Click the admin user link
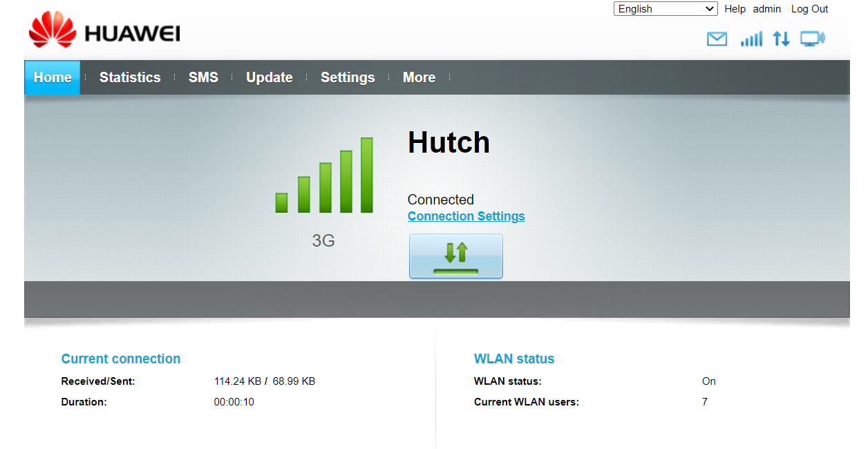This screenshot has width=868, height=449. click(x=767, y=9)
